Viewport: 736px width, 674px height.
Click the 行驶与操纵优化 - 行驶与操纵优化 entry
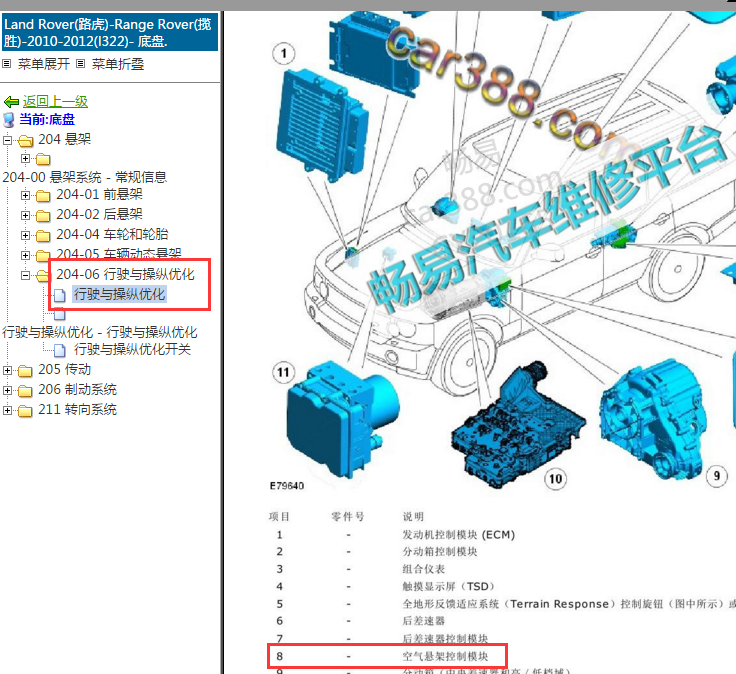pyautogui.click(x=100, y=332)
